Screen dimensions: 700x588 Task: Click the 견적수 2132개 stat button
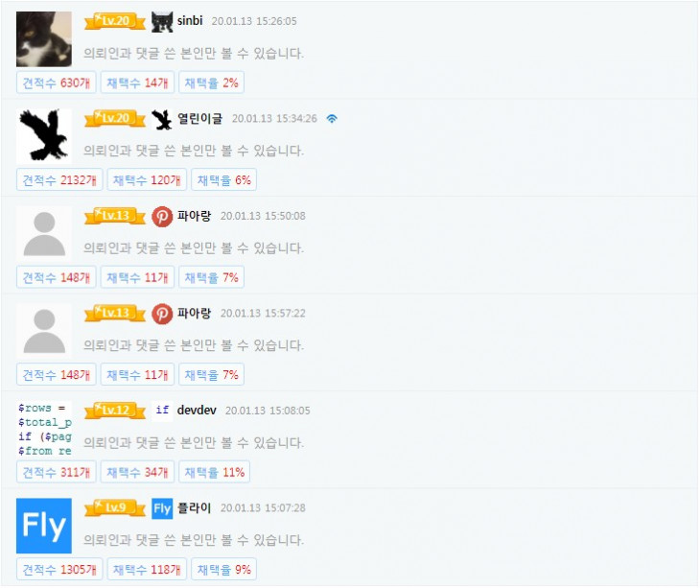coord(59,180)
